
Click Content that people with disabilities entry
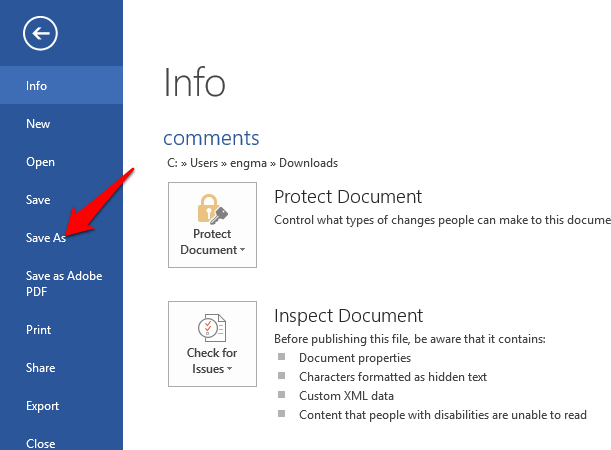coord(443,415)
